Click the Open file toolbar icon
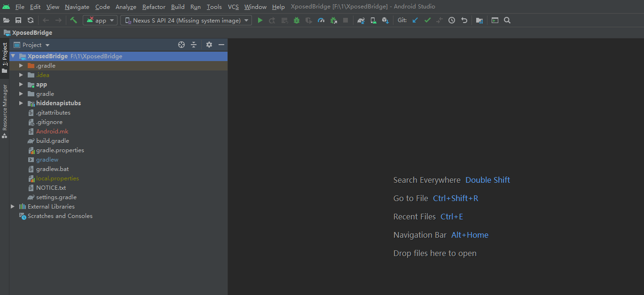The width and height of the screenshot is (644, 295). coord(6,20)
